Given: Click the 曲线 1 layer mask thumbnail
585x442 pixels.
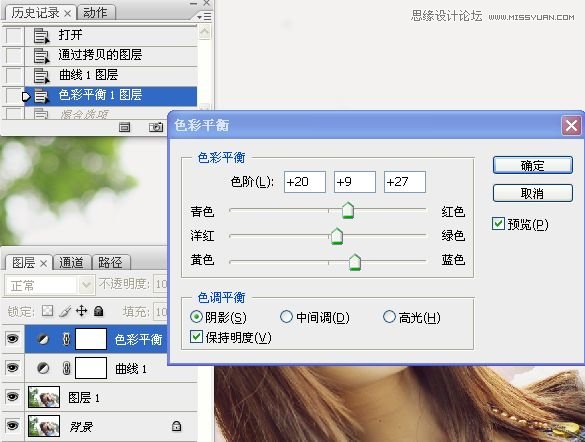Looking at the screenshot, I should [91, 368].
